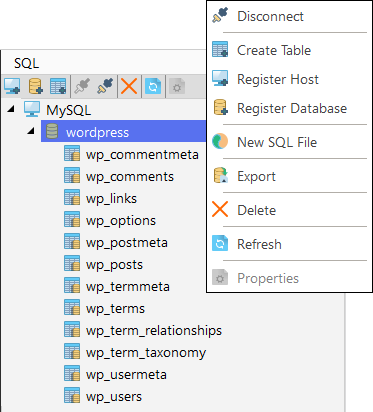Open the SQL panel tab

pyautogui.click(x=27, y=63)
